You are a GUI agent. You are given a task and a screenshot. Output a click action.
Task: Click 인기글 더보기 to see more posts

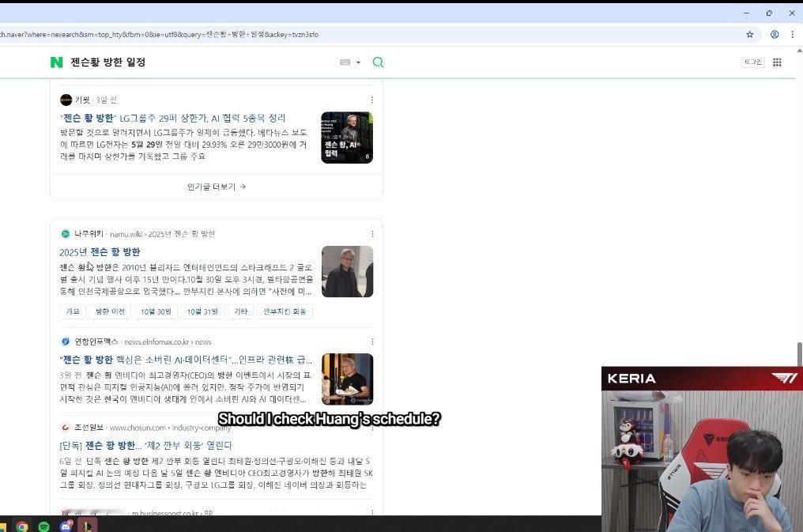[216, 187]
